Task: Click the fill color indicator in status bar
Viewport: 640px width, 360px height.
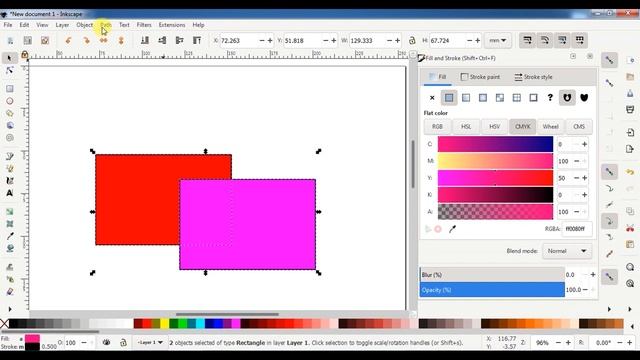Action: point(32,339)
